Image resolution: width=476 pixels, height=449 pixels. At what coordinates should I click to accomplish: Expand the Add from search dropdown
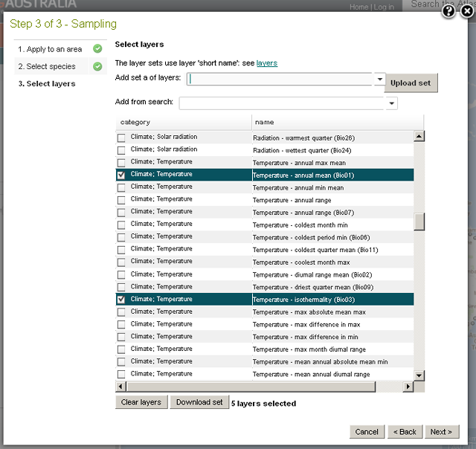point(392,103)
